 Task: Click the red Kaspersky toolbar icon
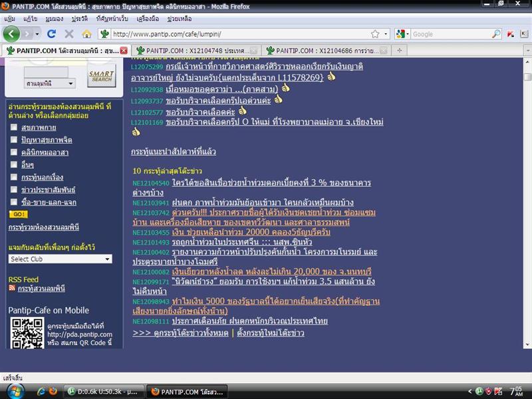point(511,34)
